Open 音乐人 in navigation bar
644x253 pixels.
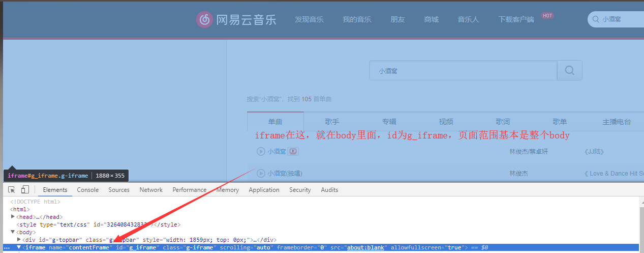[x=468, y=19]
